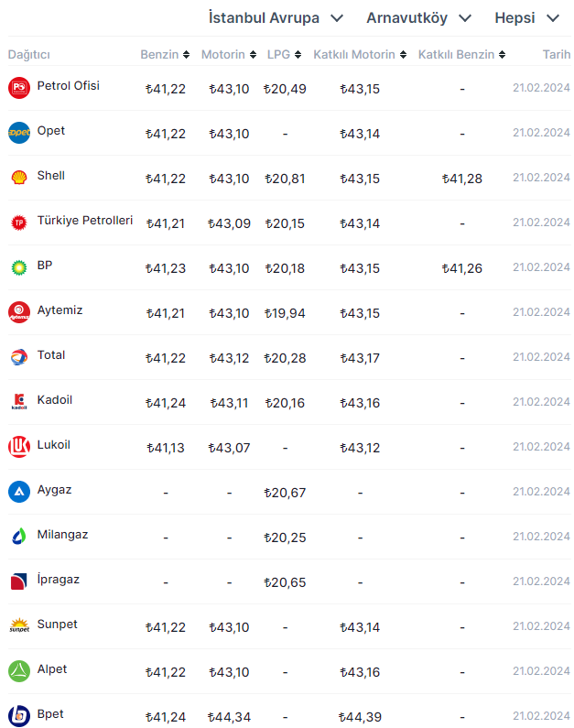574x728 pixels.
Task: Click the Sunpet logo icon
Action: [x=19, y=626]
